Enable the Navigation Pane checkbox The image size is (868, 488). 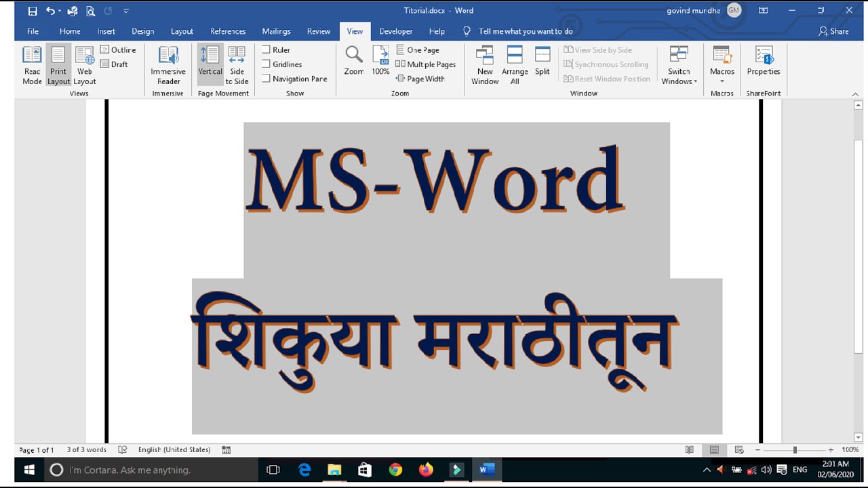coord(267,79)
